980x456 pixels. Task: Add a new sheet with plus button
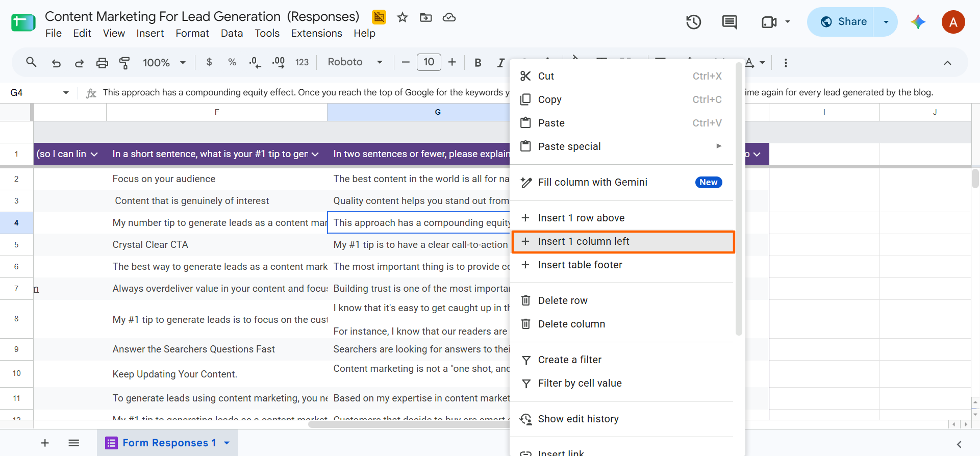45,443
